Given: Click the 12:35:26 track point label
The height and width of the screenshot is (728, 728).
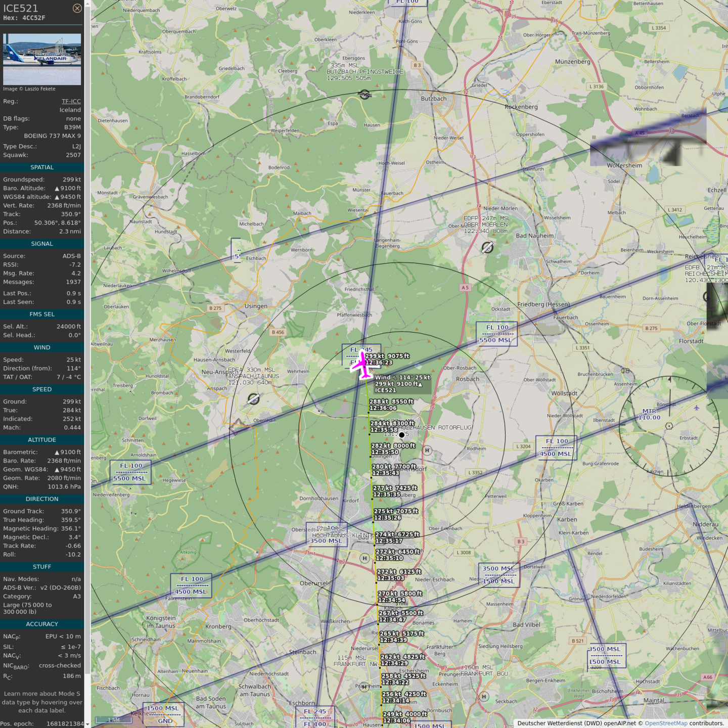Looking at the screenshot, I should (388, 518).
